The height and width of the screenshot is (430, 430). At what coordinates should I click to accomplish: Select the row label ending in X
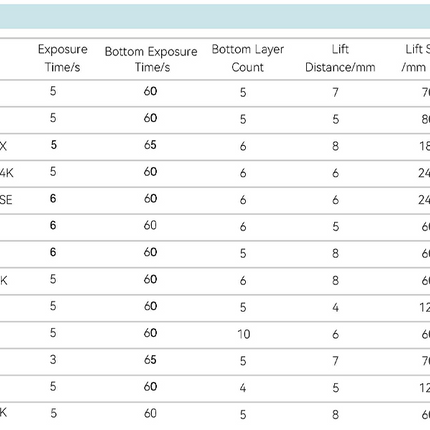click(x=3, y=146)
